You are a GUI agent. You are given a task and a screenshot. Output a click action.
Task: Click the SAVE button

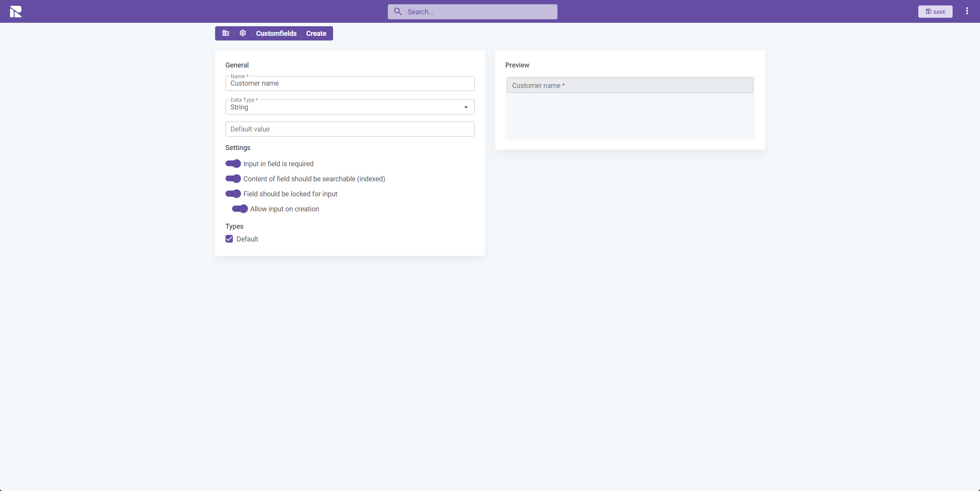tap(935, 12)
